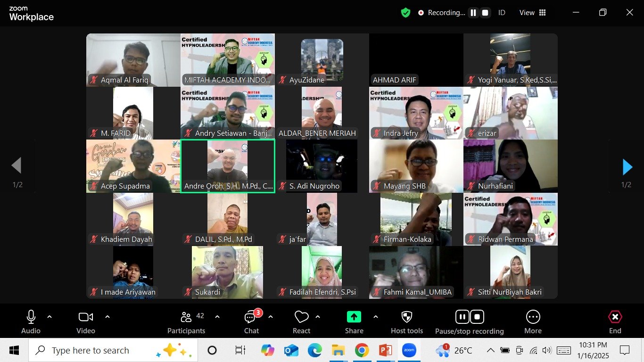This screenshot has height=362, width=644.
Task: Open PowerPoint from the Windows taskbar
Action: (x=385, y=350)
